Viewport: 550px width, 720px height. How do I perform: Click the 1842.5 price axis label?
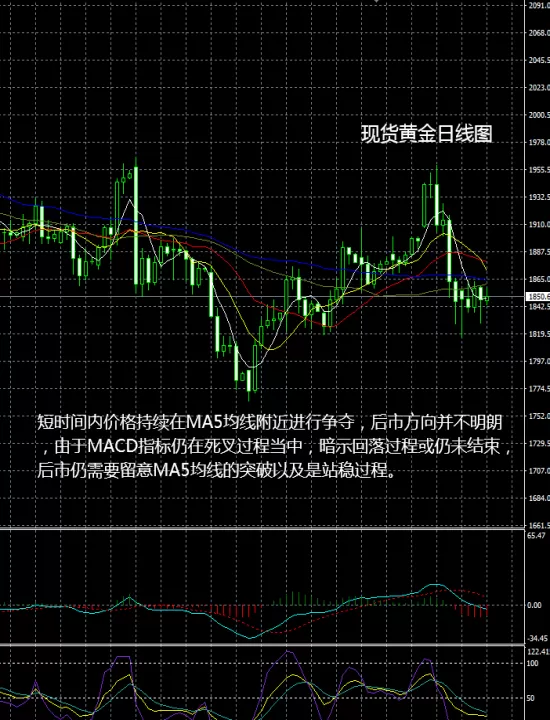point(539,306)
